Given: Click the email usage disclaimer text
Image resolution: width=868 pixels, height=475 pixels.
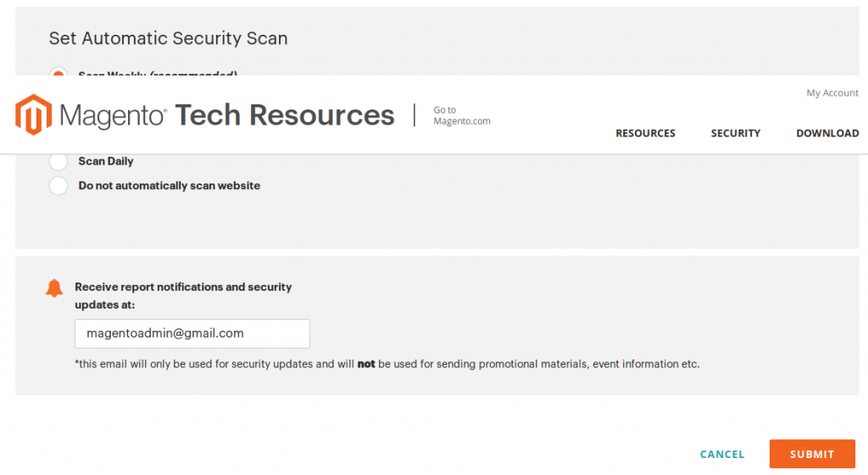Looking at the screenshot, I should click(387, 364).
